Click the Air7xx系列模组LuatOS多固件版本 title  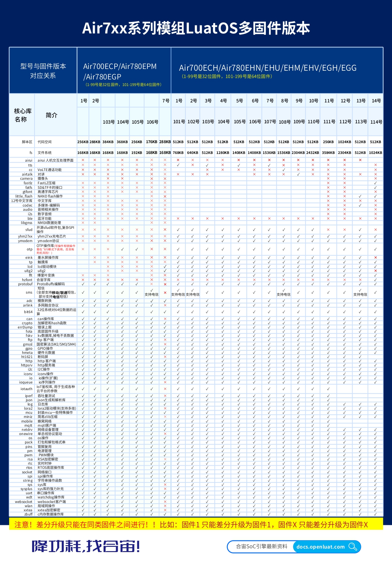coord(196,28)
